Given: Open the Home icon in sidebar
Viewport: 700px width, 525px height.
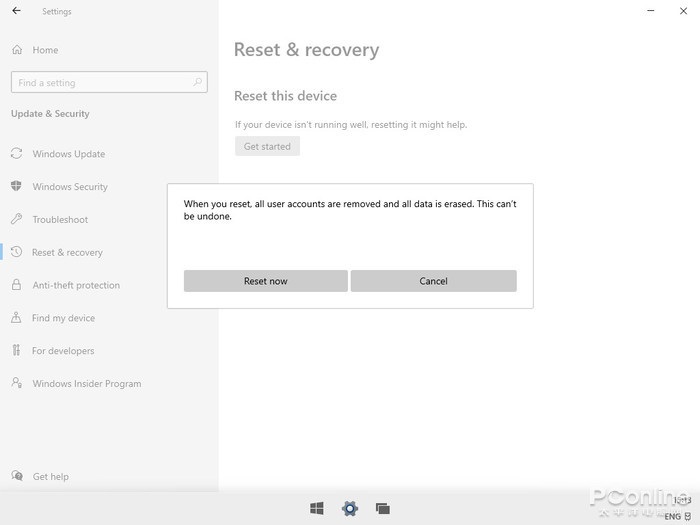Looking at the screenshot, I should (x=17, y=50).
